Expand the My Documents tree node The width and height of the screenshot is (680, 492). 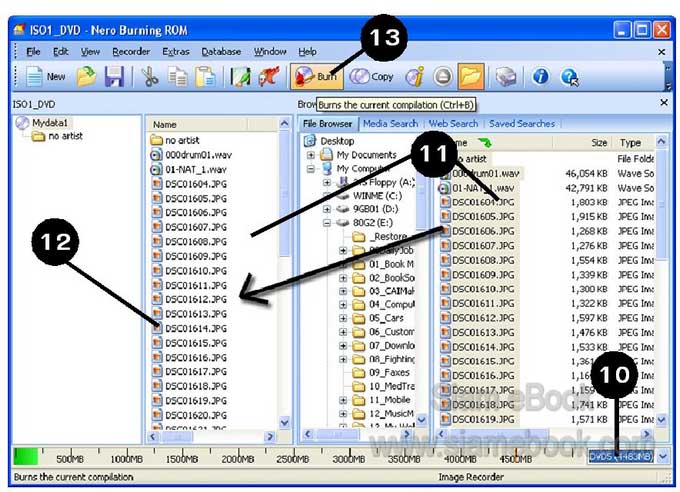311,155
